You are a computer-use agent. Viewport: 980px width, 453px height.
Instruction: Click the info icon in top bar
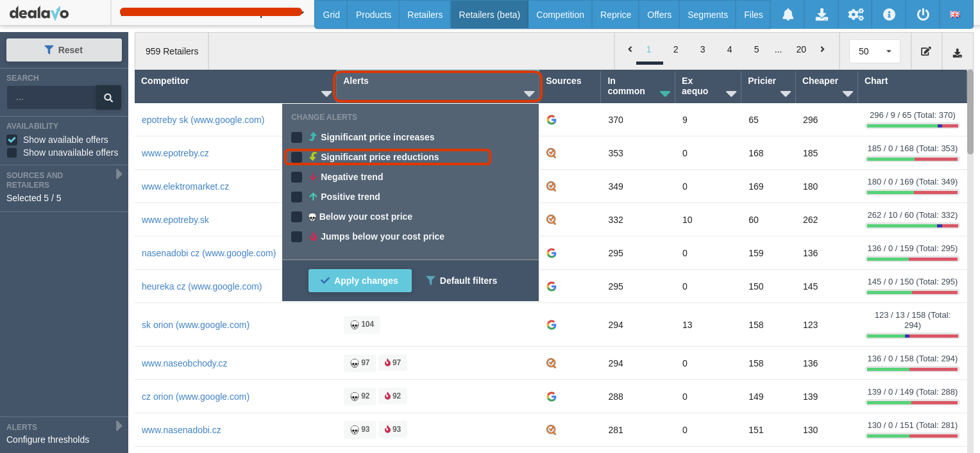click(x=889, y=15)
